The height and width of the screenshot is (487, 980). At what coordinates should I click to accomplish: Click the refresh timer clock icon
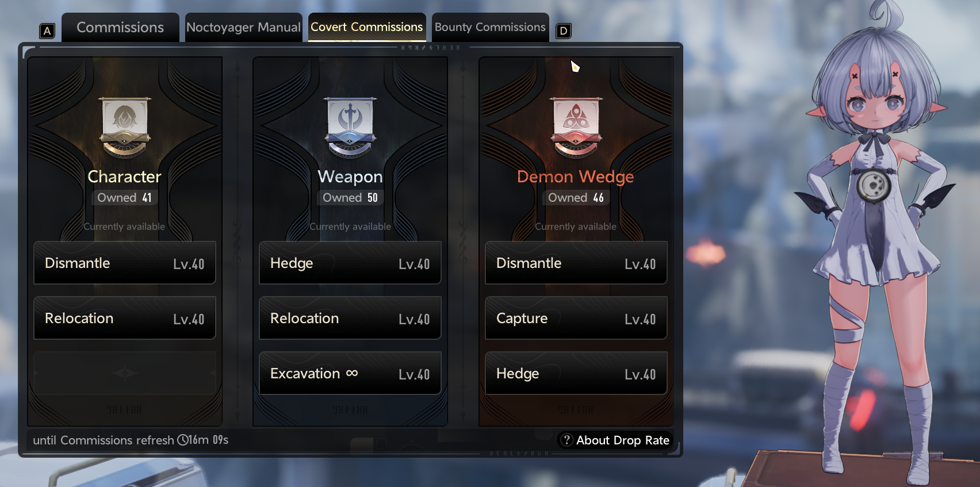point(183,440)
